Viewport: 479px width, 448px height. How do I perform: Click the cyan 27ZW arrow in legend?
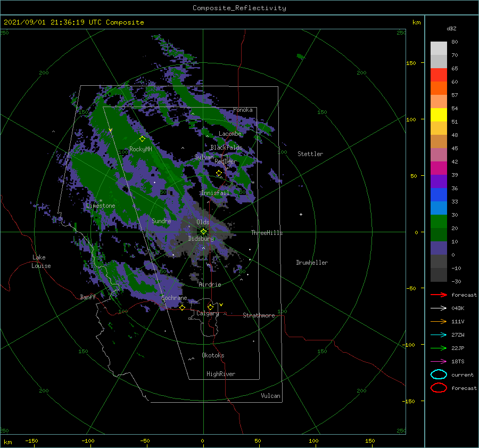(439, 335)
